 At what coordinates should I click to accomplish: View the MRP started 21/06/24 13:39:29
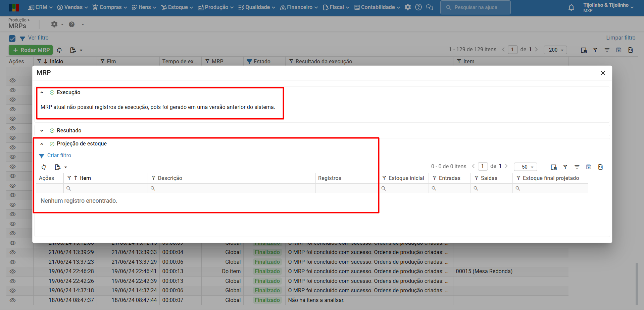[x=13, y=252]
